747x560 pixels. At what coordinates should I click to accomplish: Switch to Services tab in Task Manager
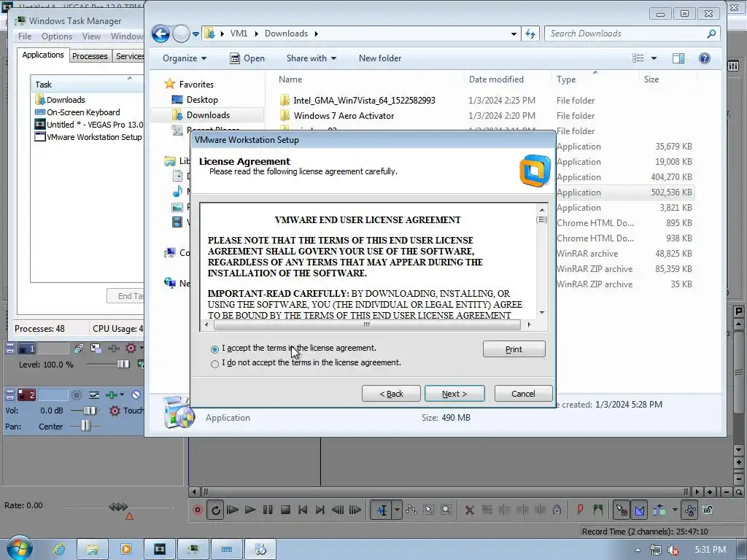(x=129, y=56)
